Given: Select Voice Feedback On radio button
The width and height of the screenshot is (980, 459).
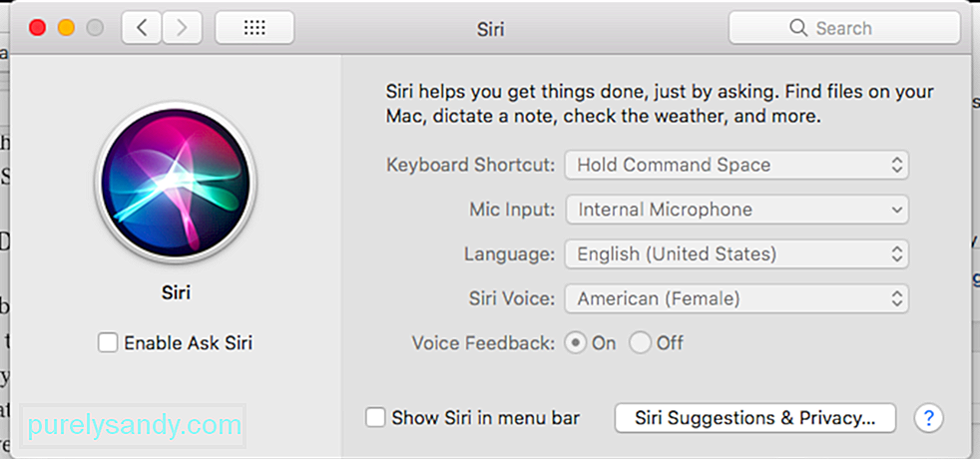Looking at the screenshot, I should coord(575,343).
